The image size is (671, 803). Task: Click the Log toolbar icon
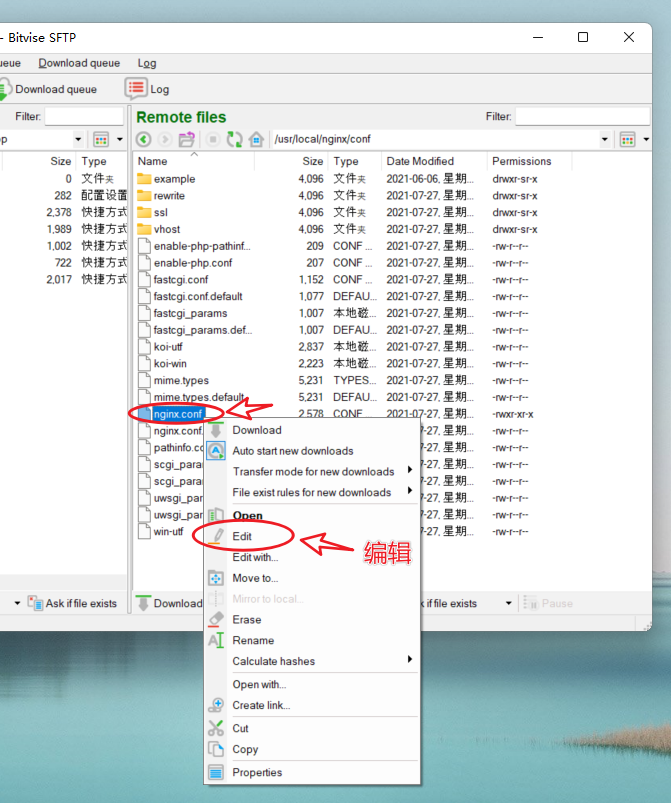(136, 89)
